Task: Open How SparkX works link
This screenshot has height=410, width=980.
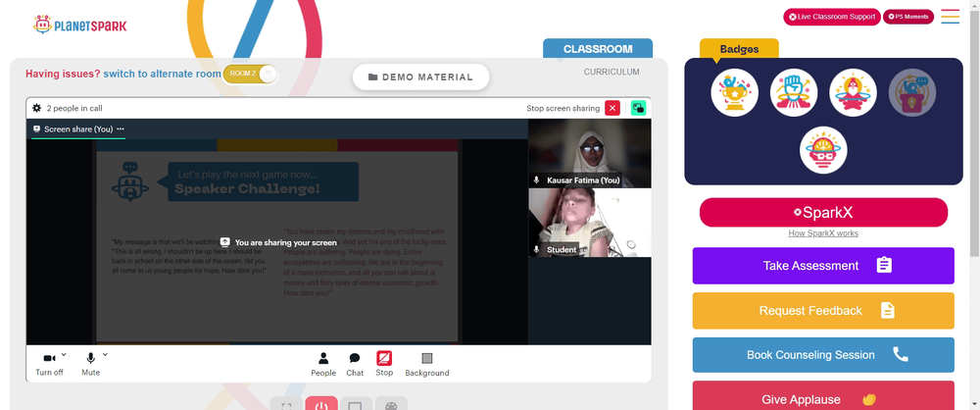Action: tap(823, 233)
